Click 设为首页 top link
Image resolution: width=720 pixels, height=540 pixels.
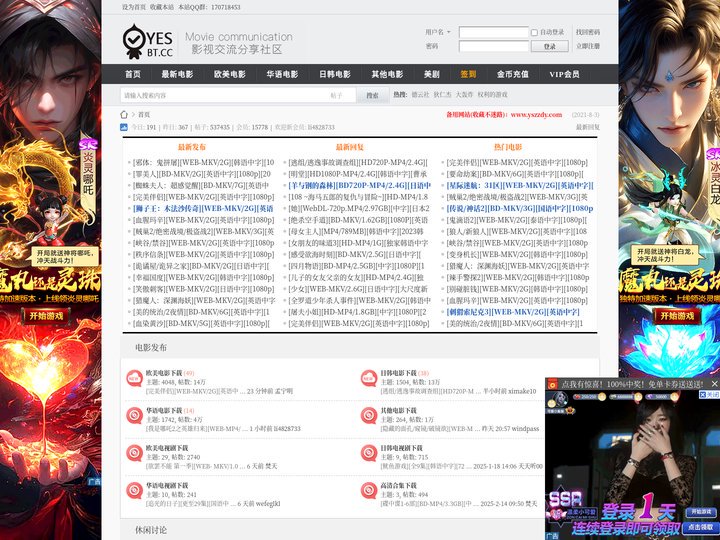[134, 7]
